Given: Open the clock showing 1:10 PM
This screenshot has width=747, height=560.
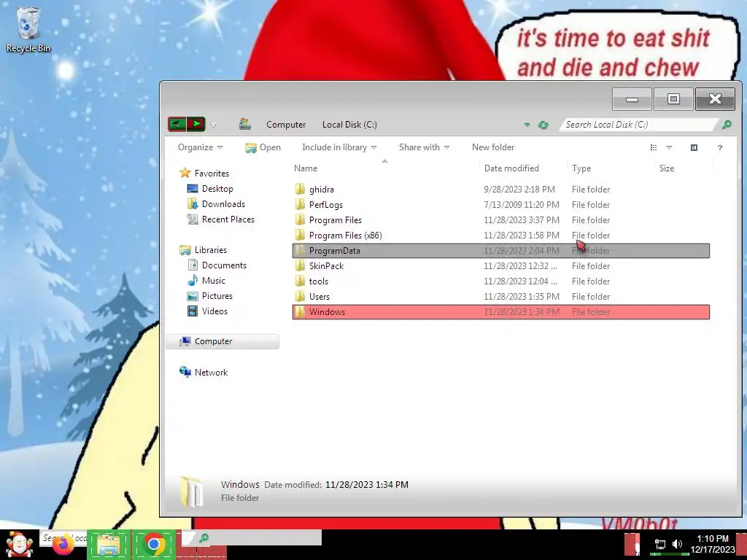Looking at the screenshot, I should (x=712, y=544).
